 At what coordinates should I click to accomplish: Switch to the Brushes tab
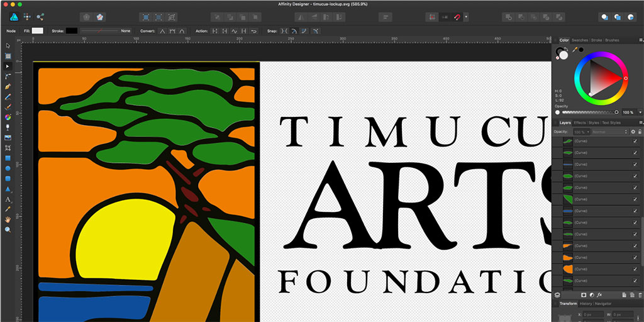[612, 40]
